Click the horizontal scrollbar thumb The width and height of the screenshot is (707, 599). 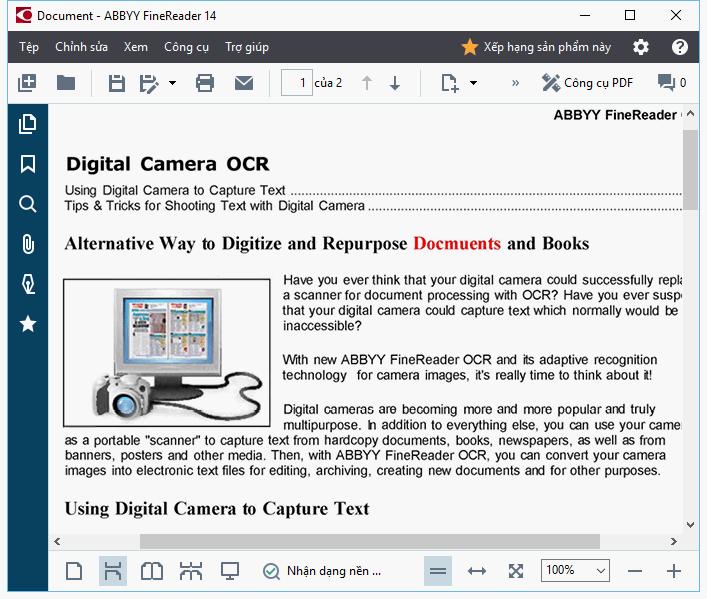pyautogui.click(x=370, y=541)
